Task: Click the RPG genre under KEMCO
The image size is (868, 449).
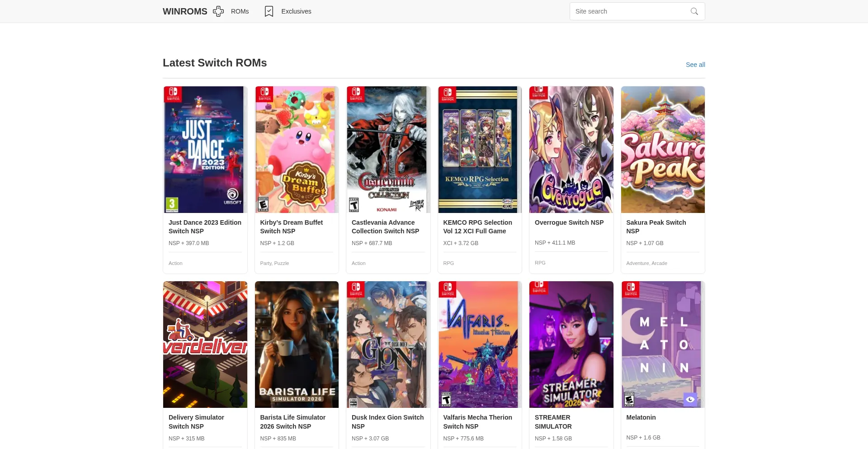Action: point(448,263)
